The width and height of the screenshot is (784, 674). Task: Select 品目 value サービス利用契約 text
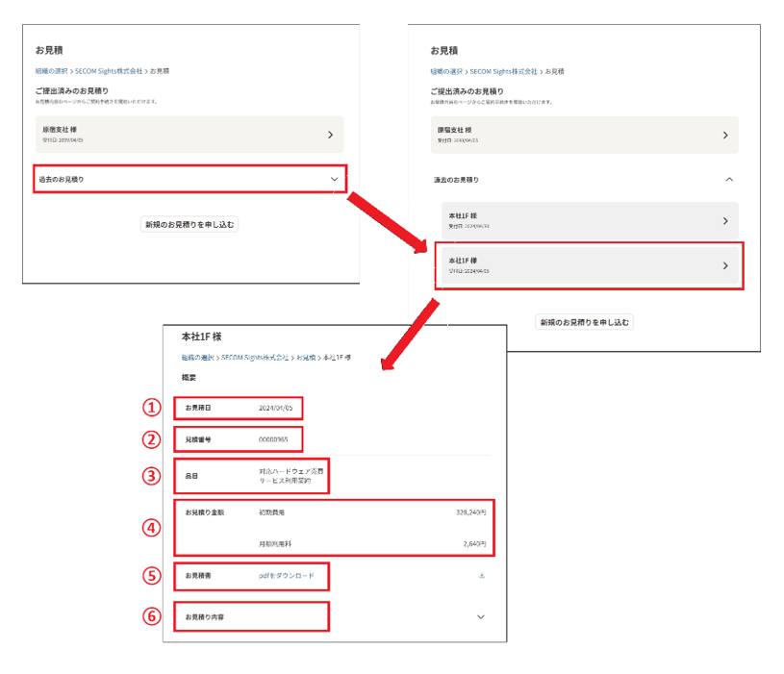click(x=285, y=481)
